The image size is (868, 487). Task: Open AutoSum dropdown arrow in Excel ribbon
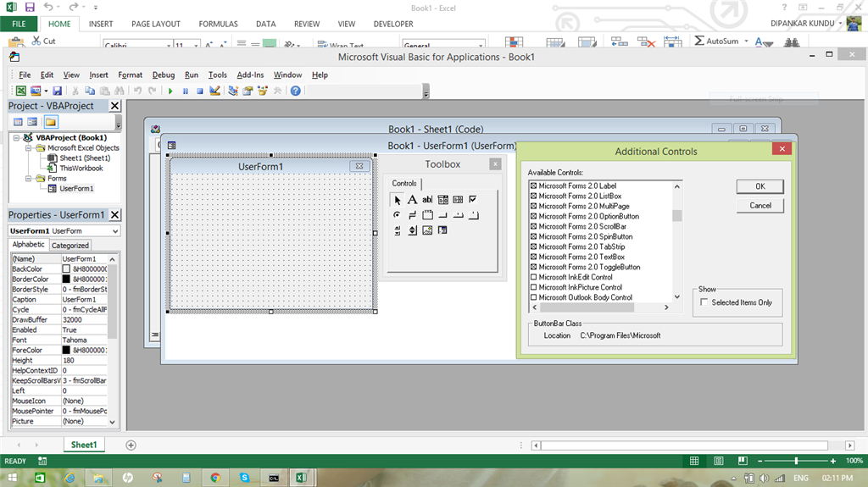pyautogui.click(x=746, y=41)
